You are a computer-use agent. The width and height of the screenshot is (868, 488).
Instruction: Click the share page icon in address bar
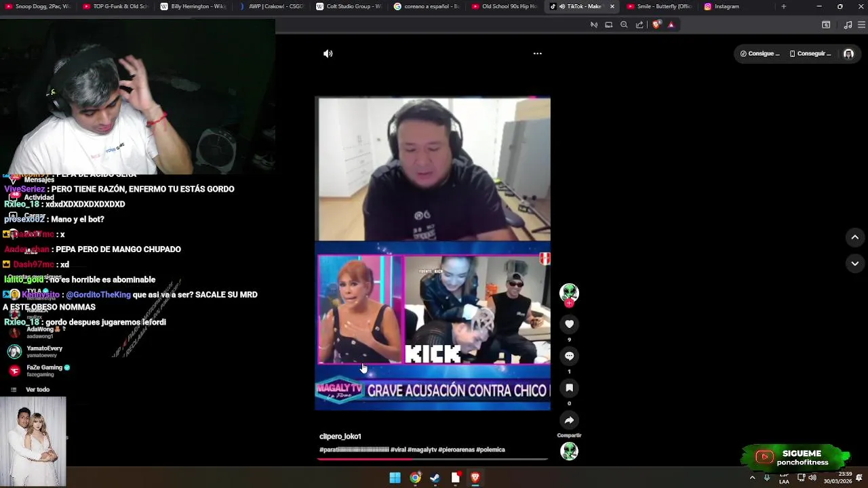pos(639,25)
